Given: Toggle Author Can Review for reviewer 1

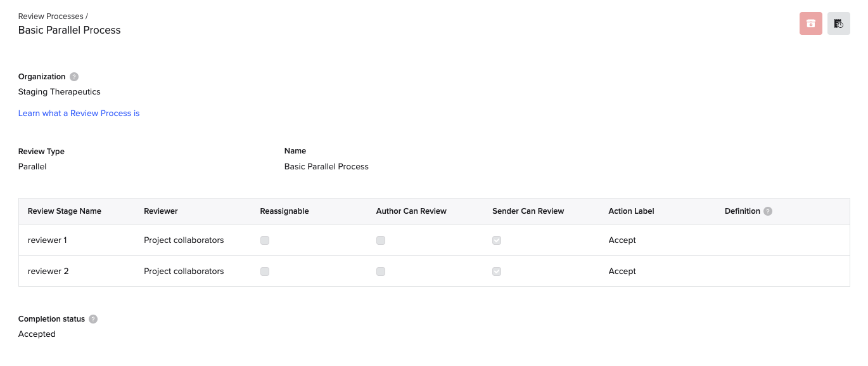Looking at the screenshot, I should tap(381, 240).
